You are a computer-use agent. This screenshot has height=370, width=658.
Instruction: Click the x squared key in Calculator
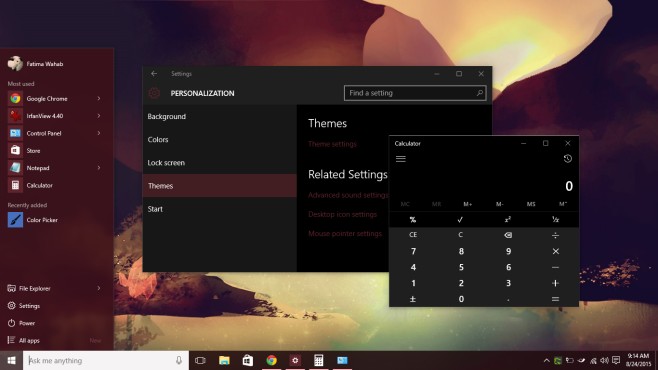508,219
